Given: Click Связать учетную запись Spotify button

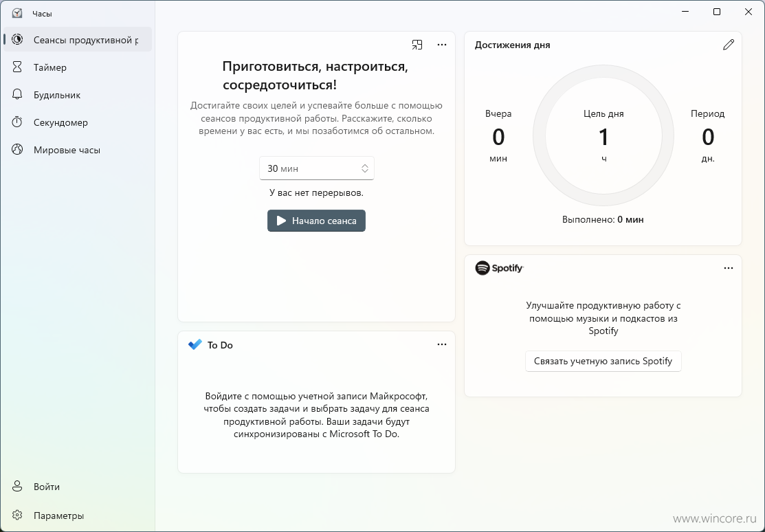Looking at the screenshot, I should pos(603,361).
